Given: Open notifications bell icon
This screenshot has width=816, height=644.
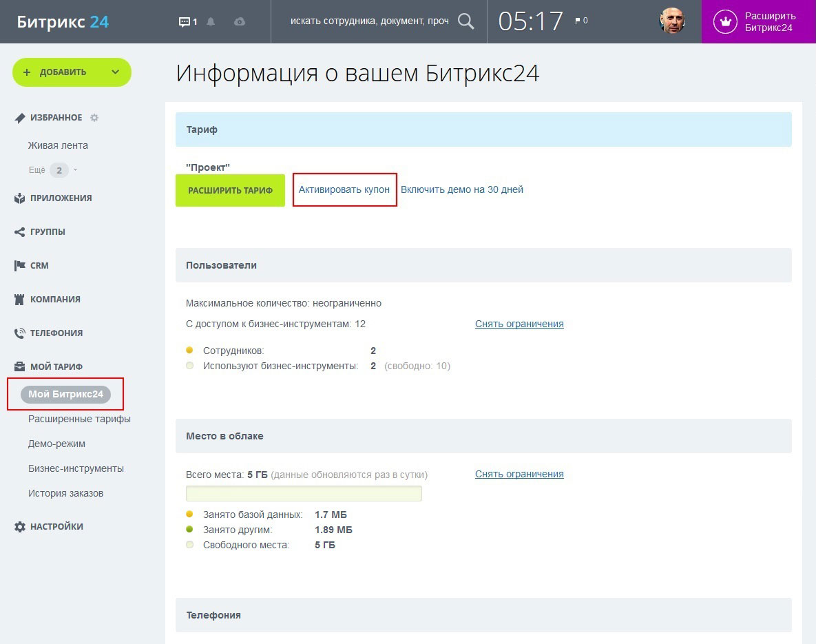Looking at the screenshot, I should pyautogui.click(x=211, y=22).
